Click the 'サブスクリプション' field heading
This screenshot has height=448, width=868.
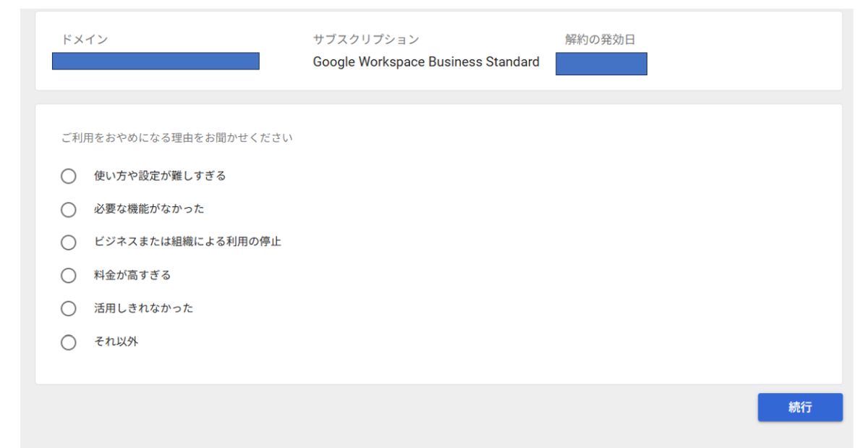[x=365, y=40]
